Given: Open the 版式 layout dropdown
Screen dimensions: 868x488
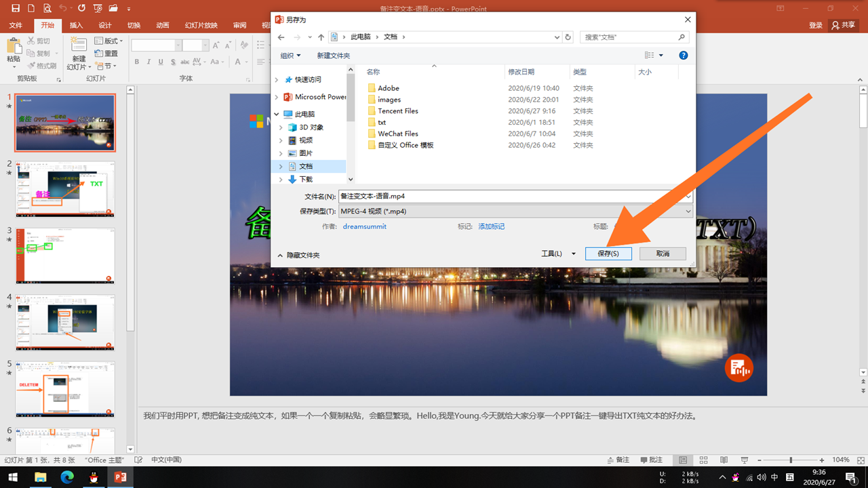Looking at the screenshot, I should (x=108, y=41).
